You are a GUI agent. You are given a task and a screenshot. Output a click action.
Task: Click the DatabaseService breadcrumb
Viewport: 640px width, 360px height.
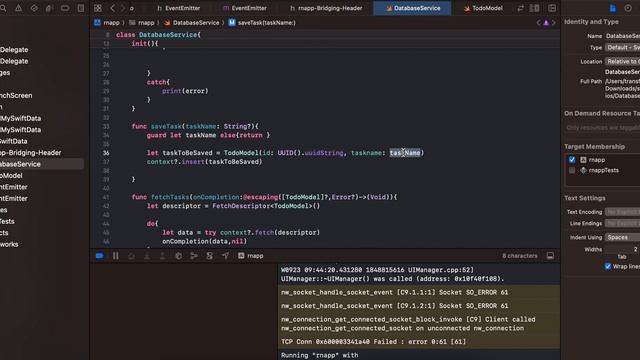[191, 23]
